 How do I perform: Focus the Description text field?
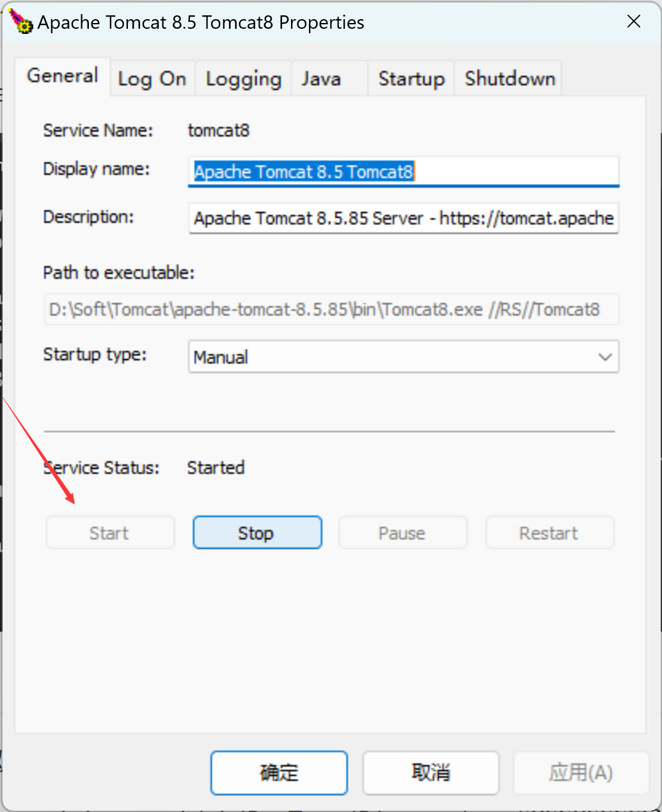404,219
